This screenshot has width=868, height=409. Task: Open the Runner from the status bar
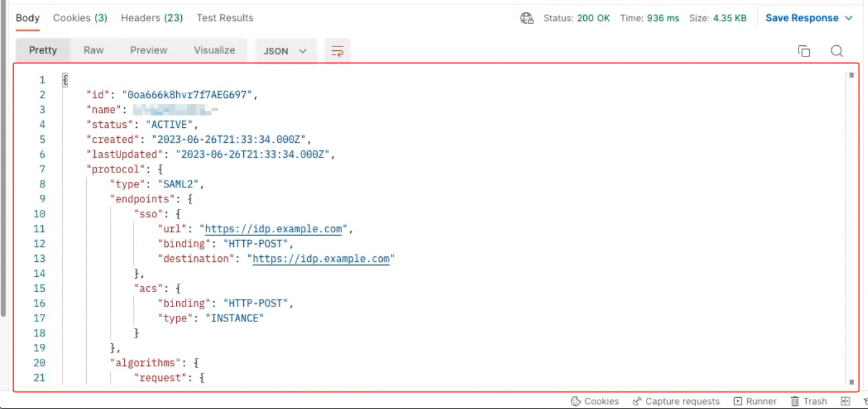point(755,401)
